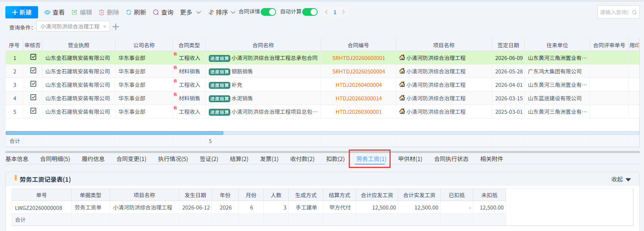The width and height of the screenshot is (644, 231).
Task: Click page number 1
Action: (335, 12)
